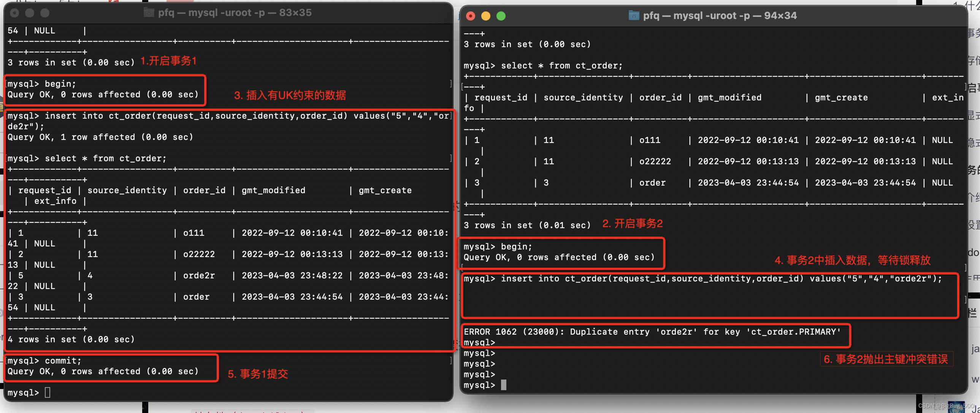Click the error line 'ERROR 1062 (23000)' in right terminal
This screenshot has width=980, height=413.
pos(652,332)
